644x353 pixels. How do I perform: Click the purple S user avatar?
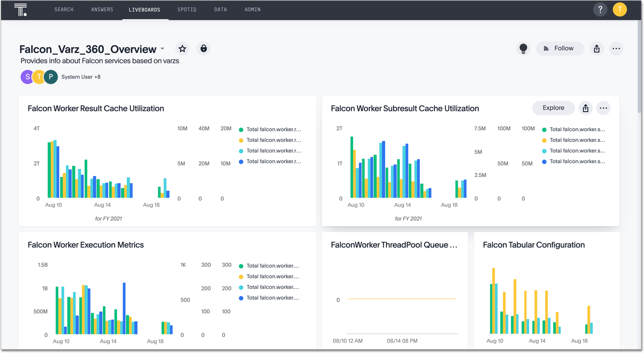[28, 77]
